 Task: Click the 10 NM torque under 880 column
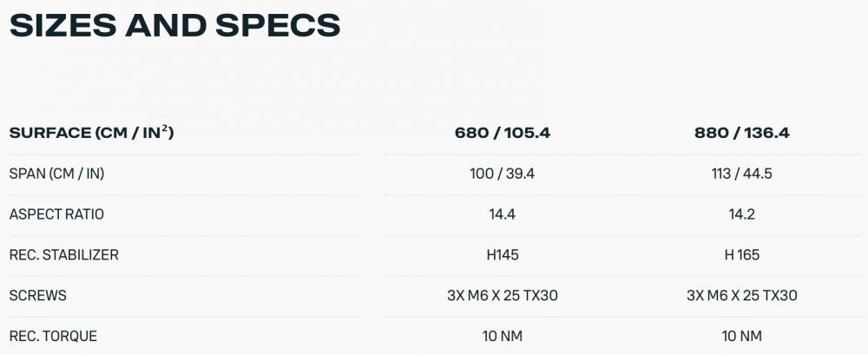(740, 336)
